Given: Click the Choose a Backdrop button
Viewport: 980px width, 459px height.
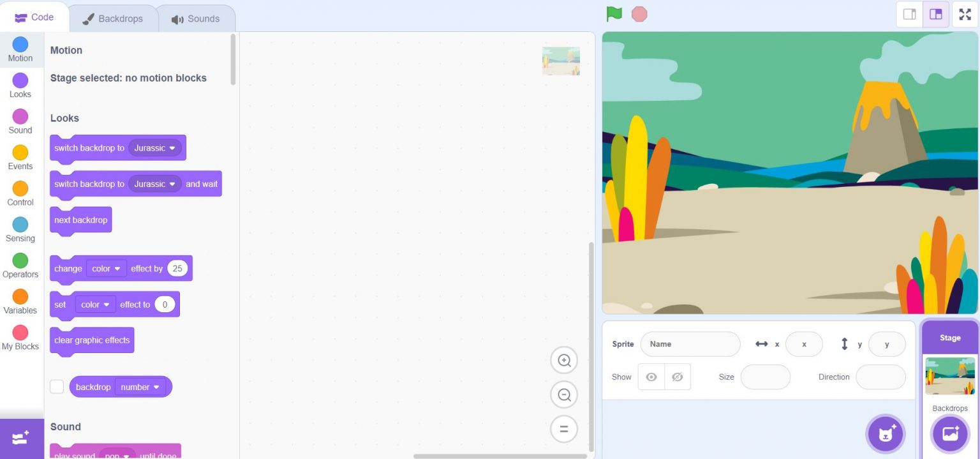Looking at the screenshot, I should pyautogui.click(x=949, y=434).
